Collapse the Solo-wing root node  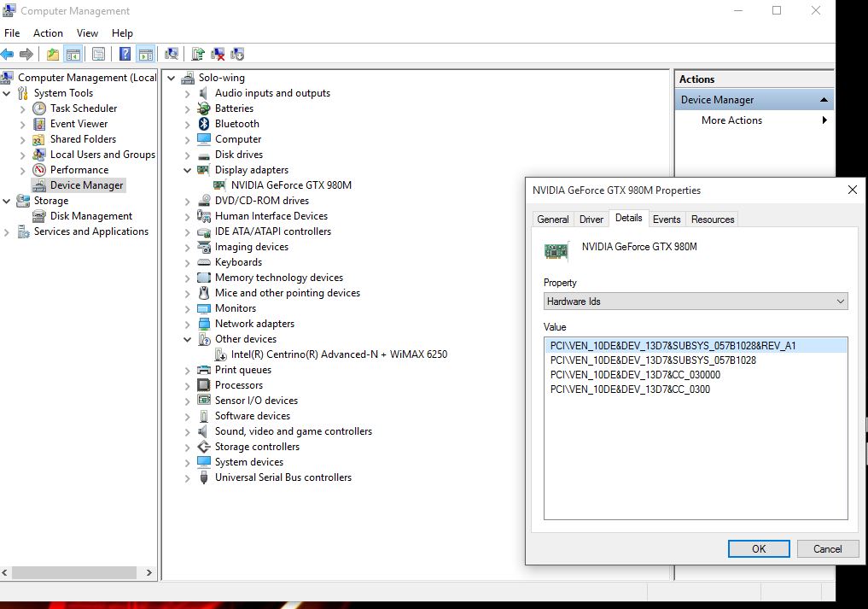[171, 78]
